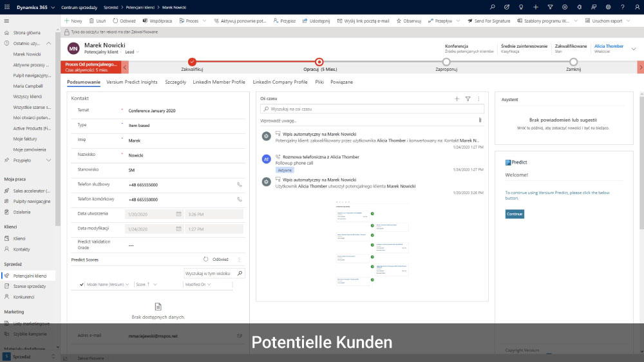644x362 pixels.
Task: Select the Zakwalifikuj completed stage circle
Action: [192, 62]
